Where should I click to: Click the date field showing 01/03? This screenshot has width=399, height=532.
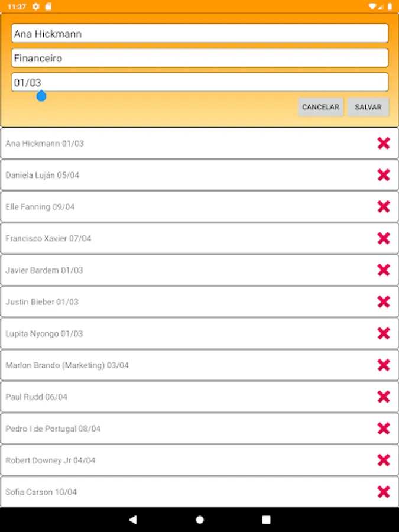pyautogui.click(x=199, y=82)
